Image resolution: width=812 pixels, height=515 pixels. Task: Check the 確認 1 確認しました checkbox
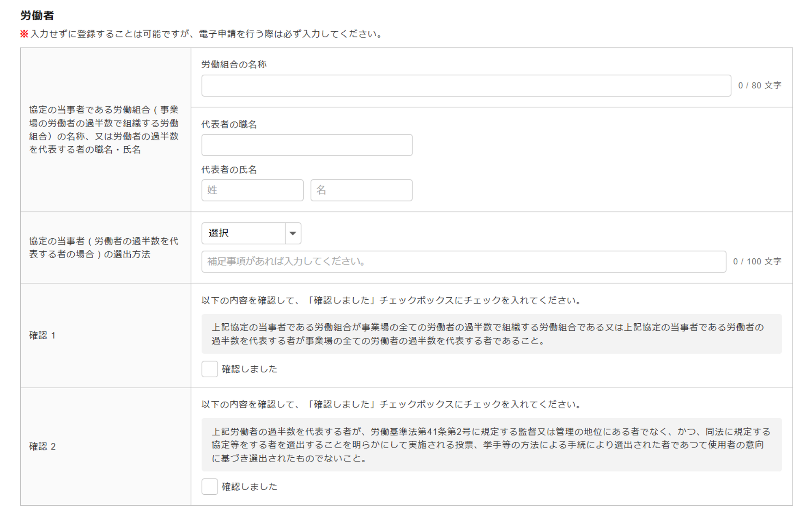[209, 369]
